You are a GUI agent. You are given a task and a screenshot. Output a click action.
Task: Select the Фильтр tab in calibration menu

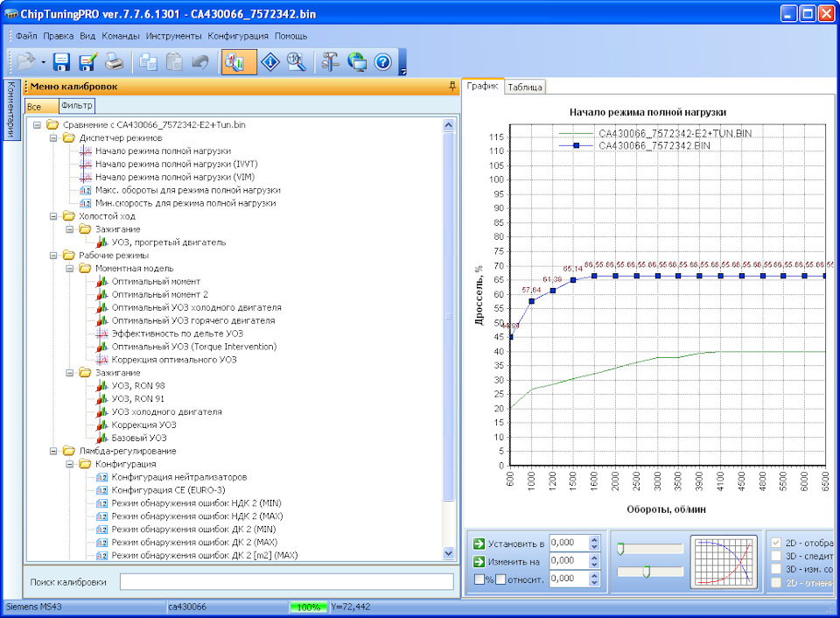point(77,106)
